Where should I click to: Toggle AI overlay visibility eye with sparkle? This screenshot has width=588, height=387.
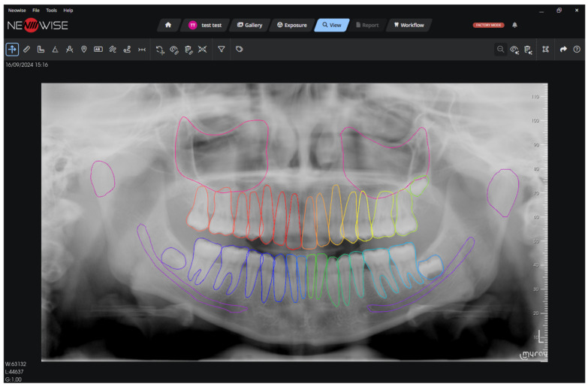(514, 50)
